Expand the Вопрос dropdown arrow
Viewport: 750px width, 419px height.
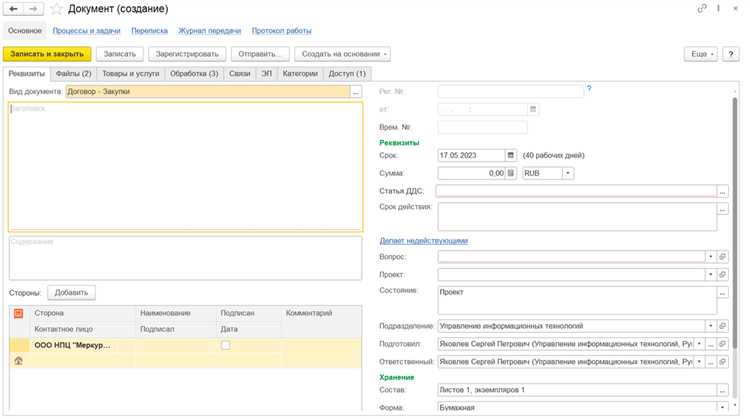point(711,257)
